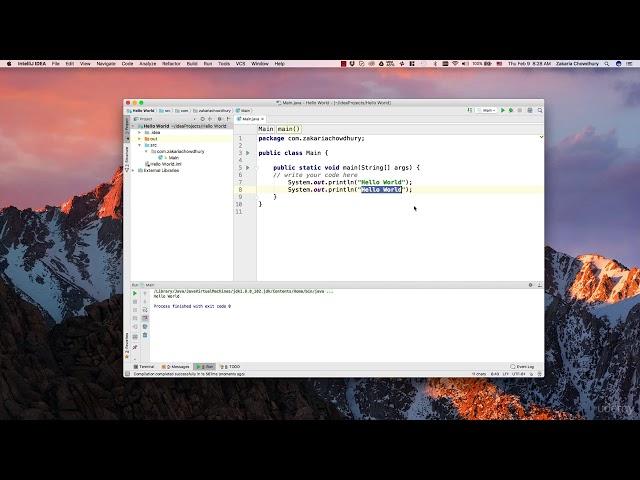Close the Main.java editor tab
The height and width of the screenshot is (480, 640).
coord(262,119)
